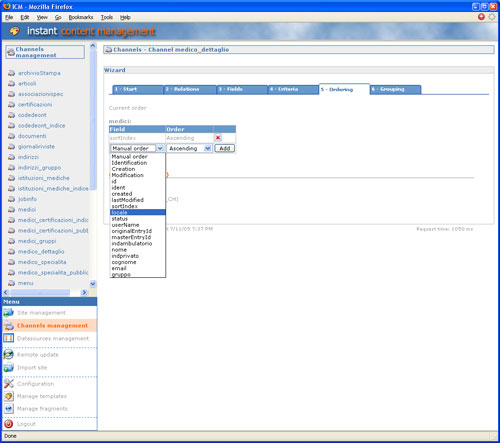
Task: Click the Channels management menu icon
Action: 9,326
